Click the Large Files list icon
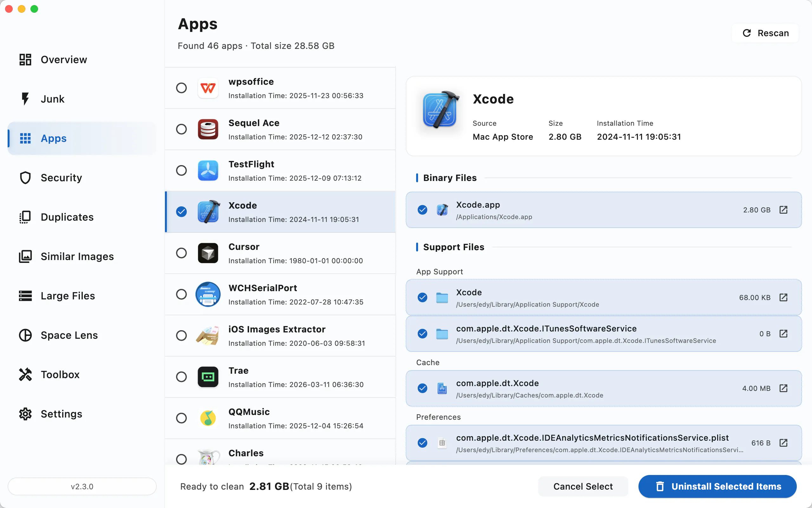Screen dimensions: 812x508 pos(25,296)
